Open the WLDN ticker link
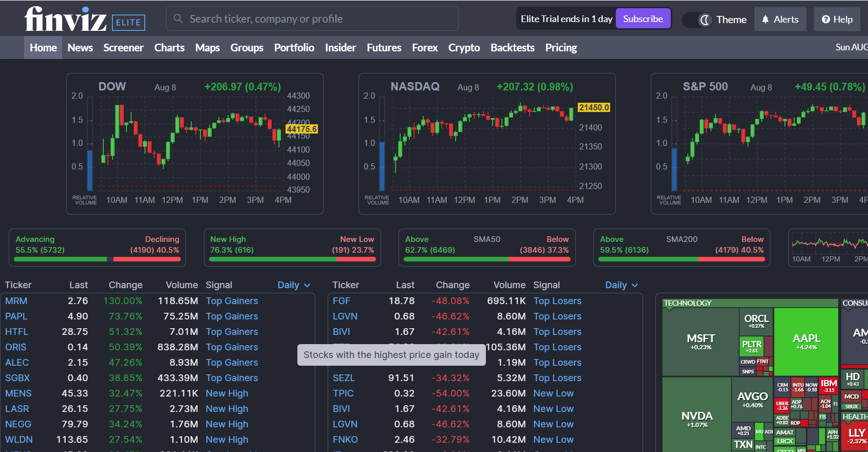 point(19,440)
